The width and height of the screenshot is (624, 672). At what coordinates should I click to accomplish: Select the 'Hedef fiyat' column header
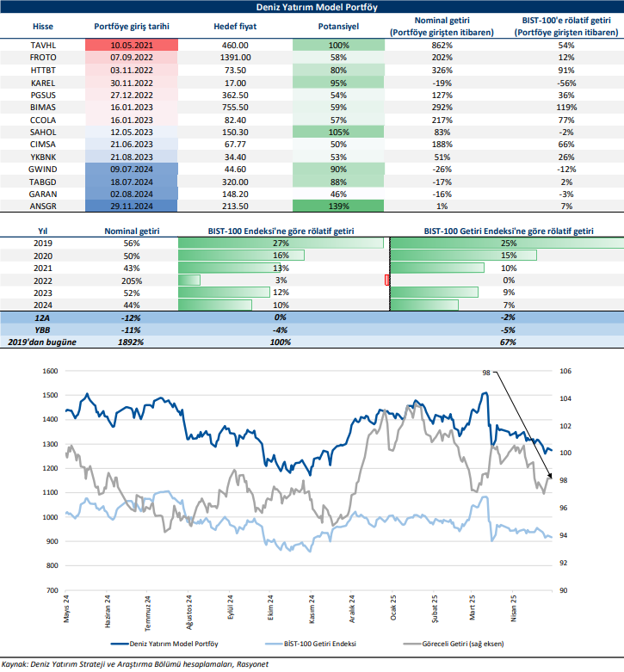pyautogui.click(x=230, y=27)
